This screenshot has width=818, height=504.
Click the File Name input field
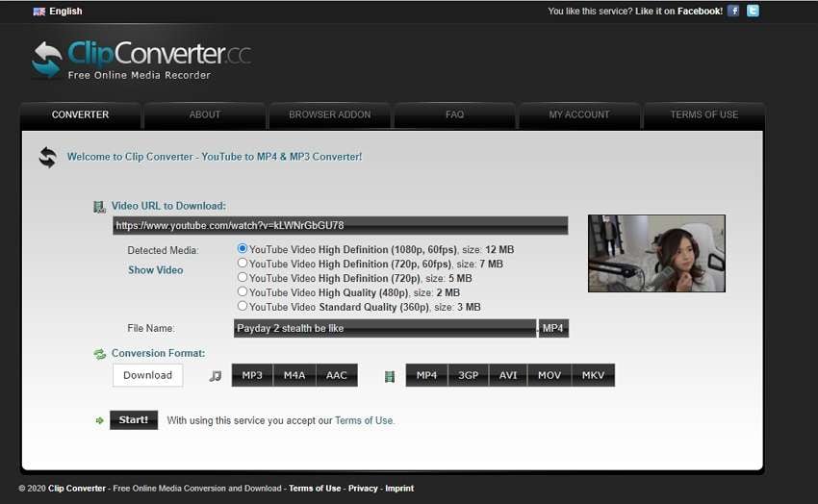(385, 328)
